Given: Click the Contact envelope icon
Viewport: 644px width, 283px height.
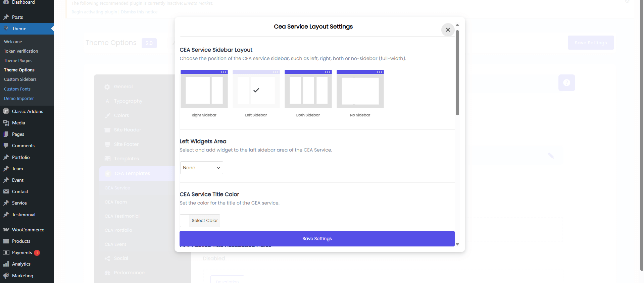Looking at the screenshot, I should pyautogui.click(x=6, y=191).
